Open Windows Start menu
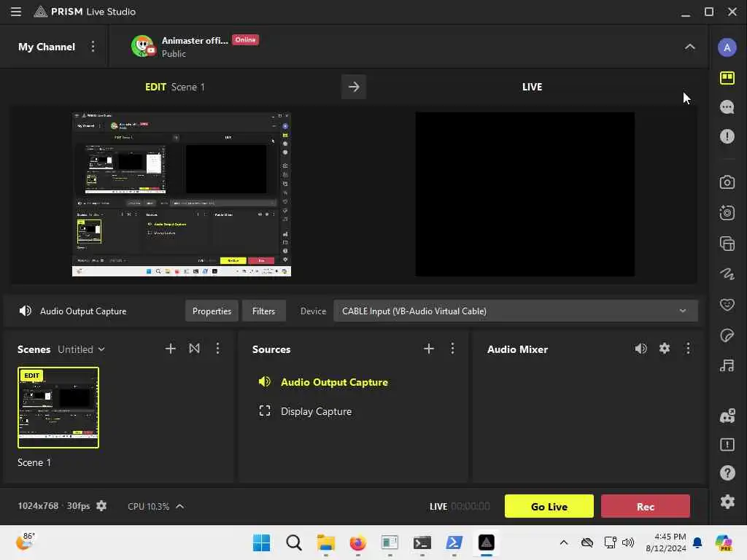 [261, 542]
